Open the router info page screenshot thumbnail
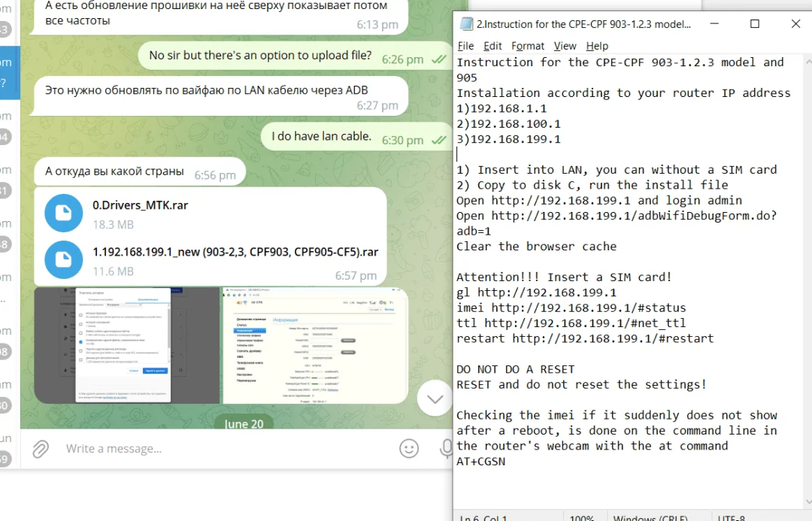Screen dimensions: 812x521 315,345
